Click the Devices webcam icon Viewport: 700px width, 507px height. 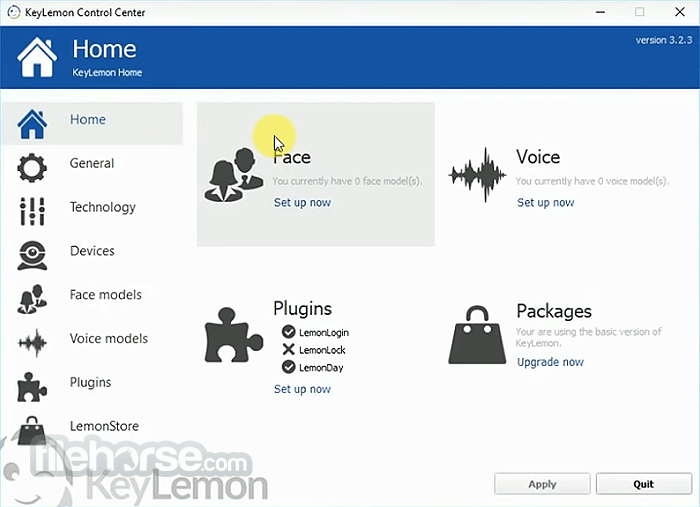pos(32,255)
